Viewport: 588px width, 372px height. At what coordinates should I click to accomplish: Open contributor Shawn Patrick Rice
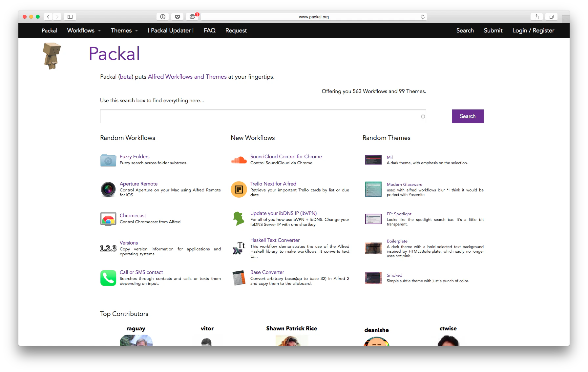pos(291,328)
